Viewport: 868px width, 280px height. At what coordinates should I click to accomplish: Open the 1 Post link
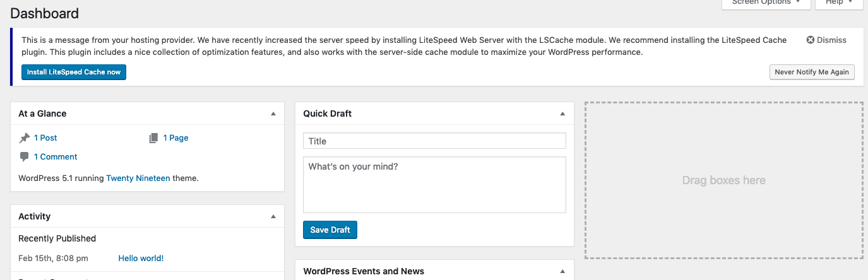point(45,138)
